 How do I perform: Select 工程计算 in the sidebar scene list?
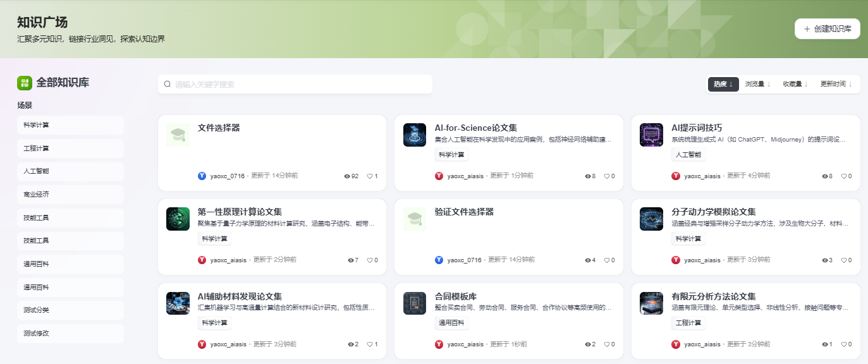coord(70,149)
